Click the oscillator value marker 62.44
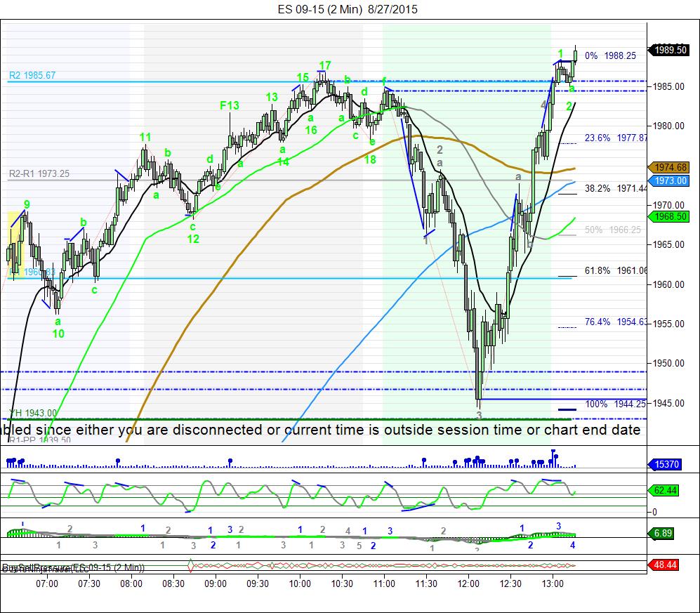This screenshot has height=613, width=700. (x=665, y=490)
